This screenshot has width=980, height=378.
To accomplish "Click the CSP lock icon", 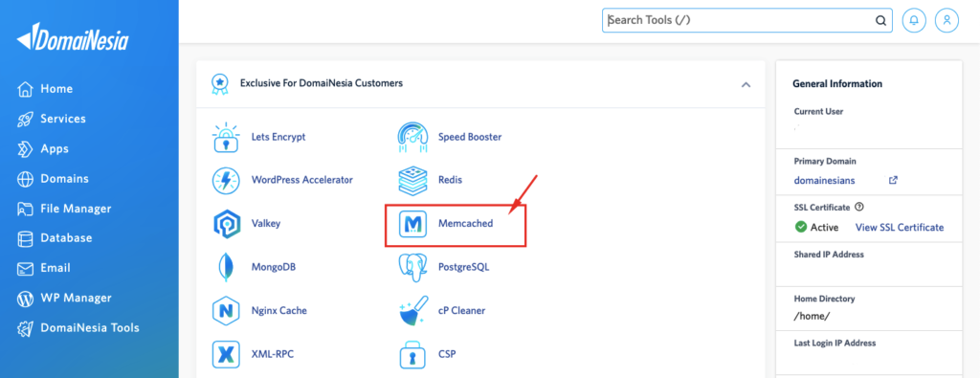I will tap(412, 354).
